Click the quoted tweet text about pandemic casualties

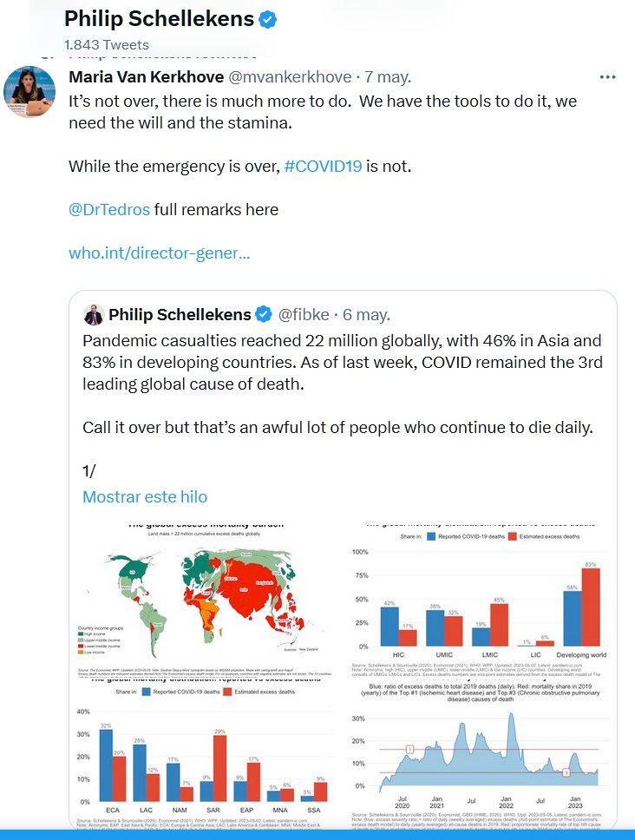tap(342, 362)
